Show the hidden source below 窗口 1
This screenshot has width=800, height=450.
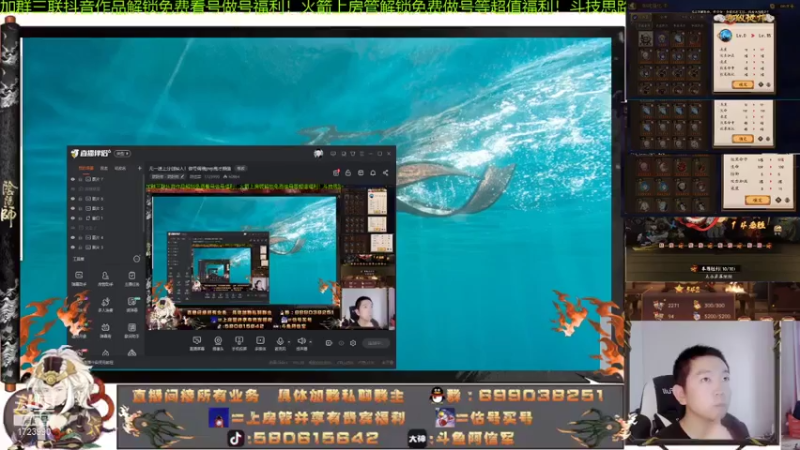click(72, 228)
